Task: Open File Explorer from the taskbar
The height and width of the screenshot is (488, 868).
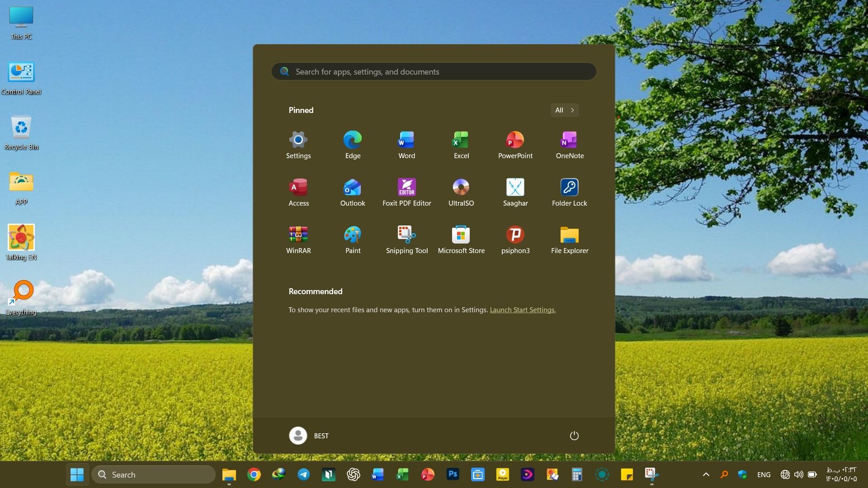Action: click(x=229, y=474)
